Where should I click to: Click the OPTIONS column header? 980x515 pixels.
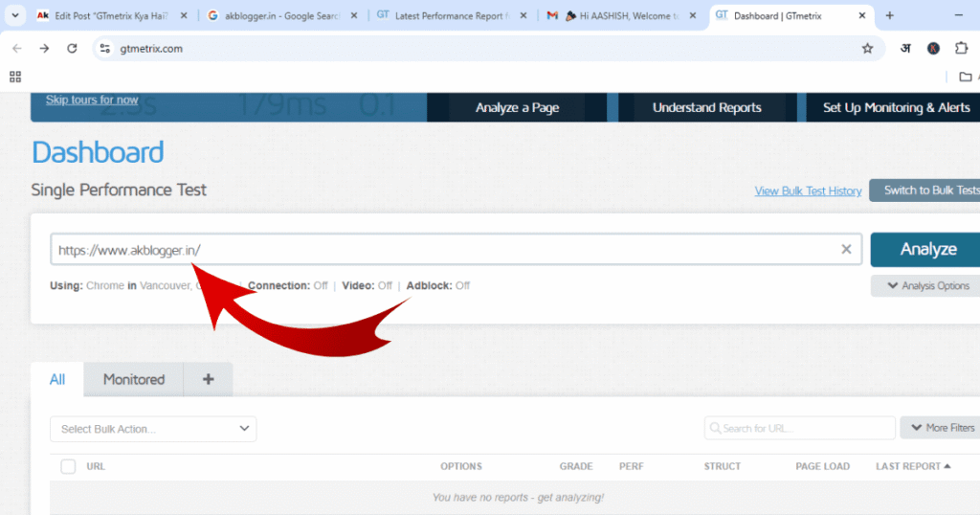(461, 466)
